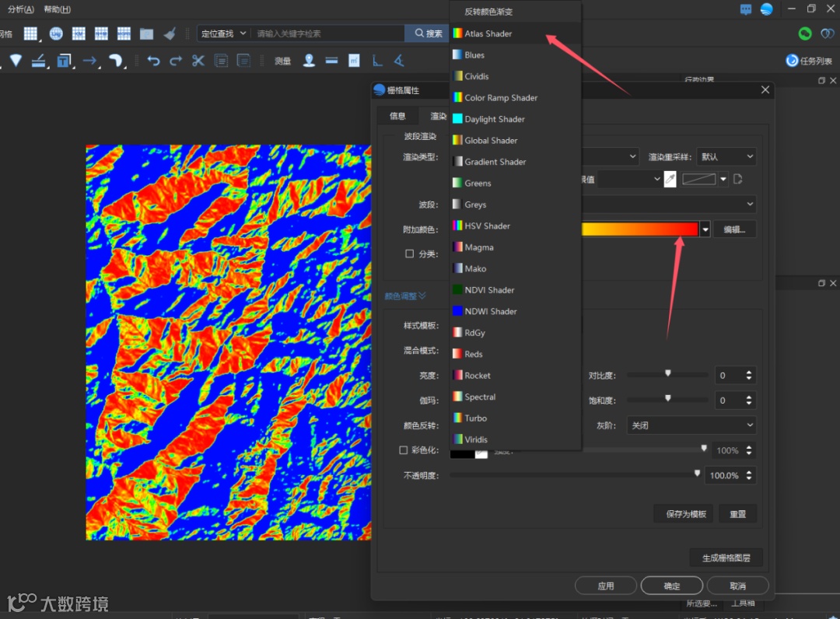Viewport: 840px width, 619px height.
Task: Select the scissors cut tool
Action: (198, 61)
